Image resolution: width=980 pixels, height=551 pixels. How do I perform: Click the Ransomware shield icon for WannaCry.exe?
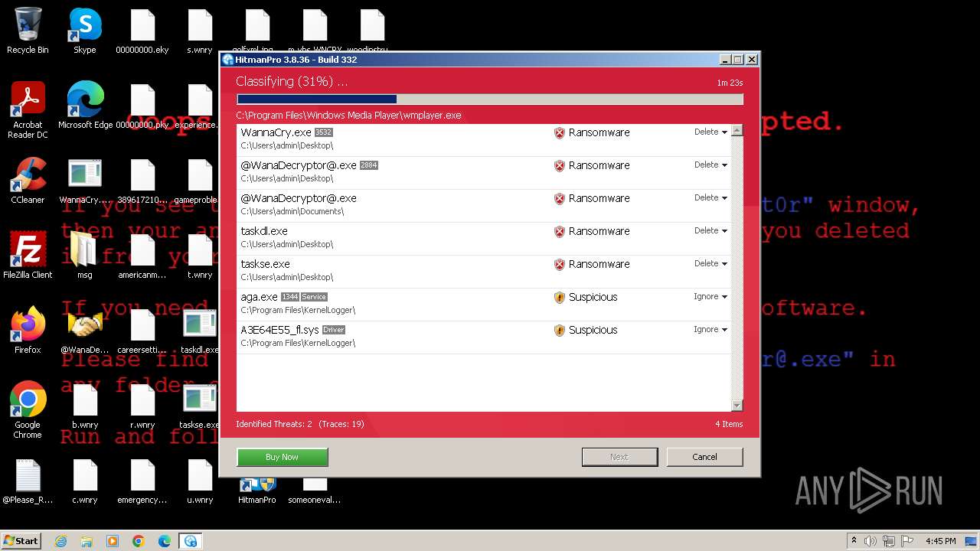560,133
